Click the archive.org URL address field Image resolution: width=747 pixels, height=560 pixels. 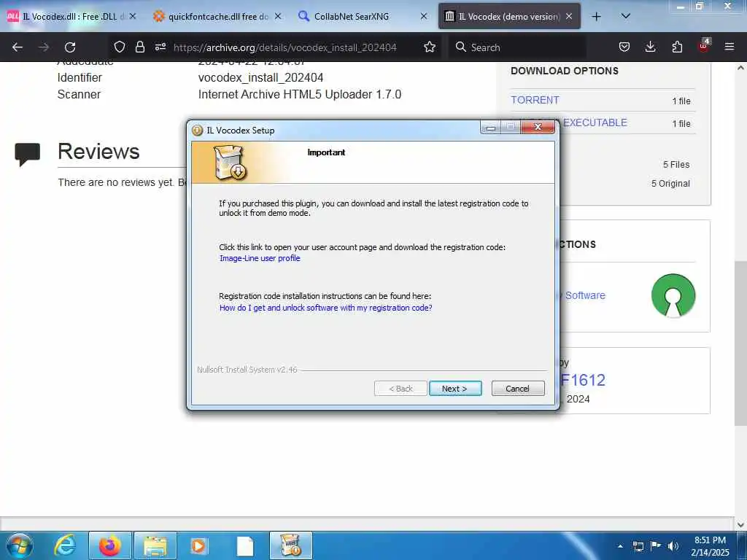point(285,47)
